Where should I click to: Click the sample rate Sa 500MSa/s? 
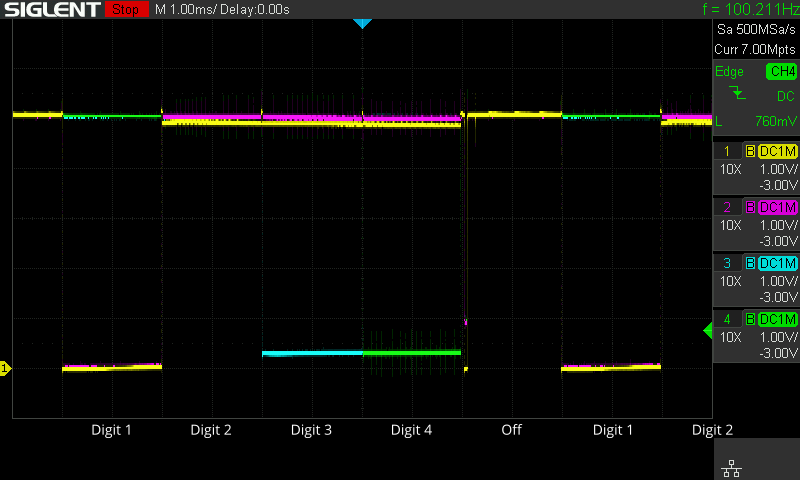(756, 30)
